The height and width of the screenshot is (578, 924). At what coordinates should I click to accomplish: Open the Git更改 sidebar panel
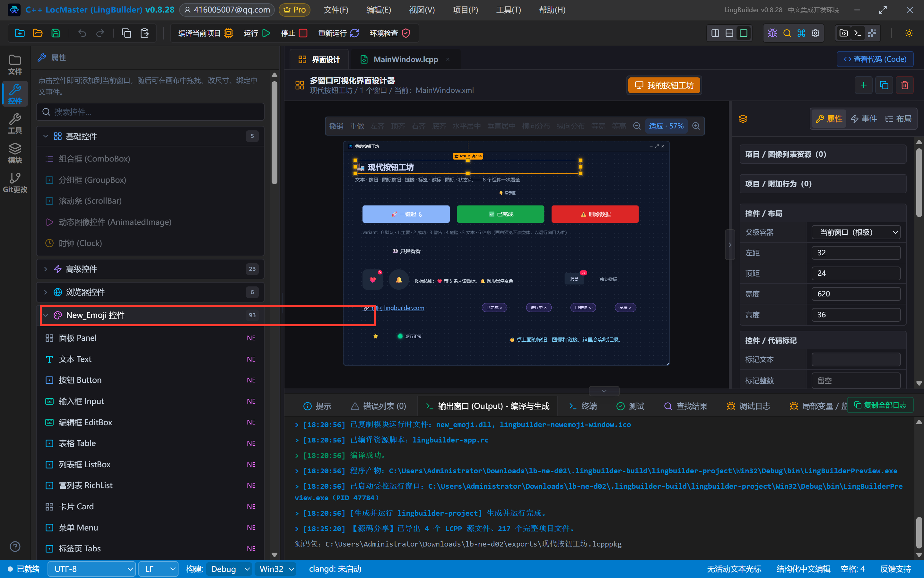point(15,183)
